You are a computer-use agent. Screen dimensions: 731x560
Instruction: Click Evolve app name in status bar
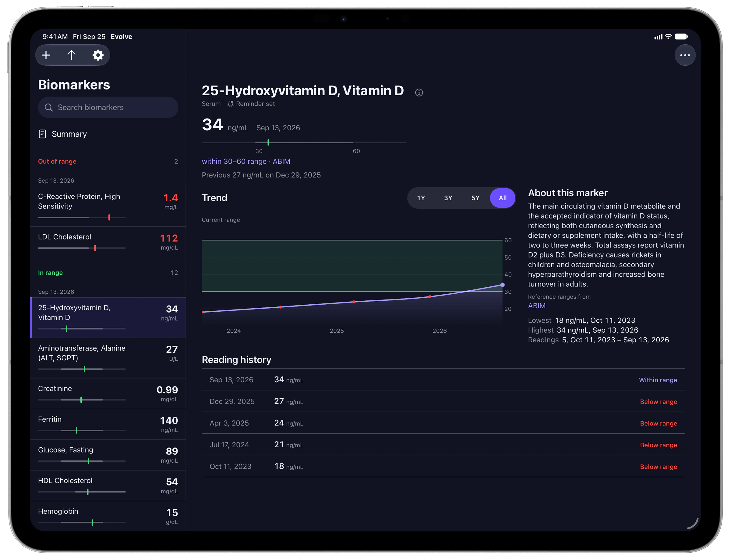pos(122,37)
